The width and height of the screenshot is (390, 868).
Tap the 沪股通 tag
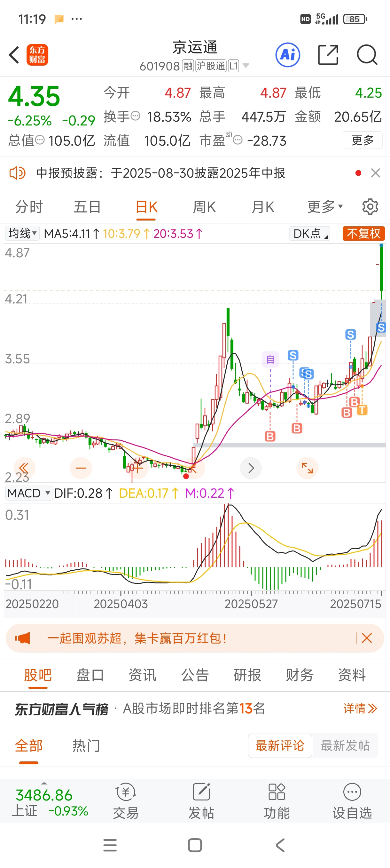pos(211,66)
